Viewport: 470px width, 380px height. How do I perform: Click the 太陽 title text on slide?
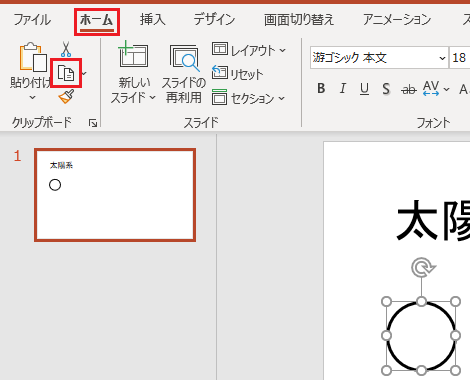pos(433,221)
